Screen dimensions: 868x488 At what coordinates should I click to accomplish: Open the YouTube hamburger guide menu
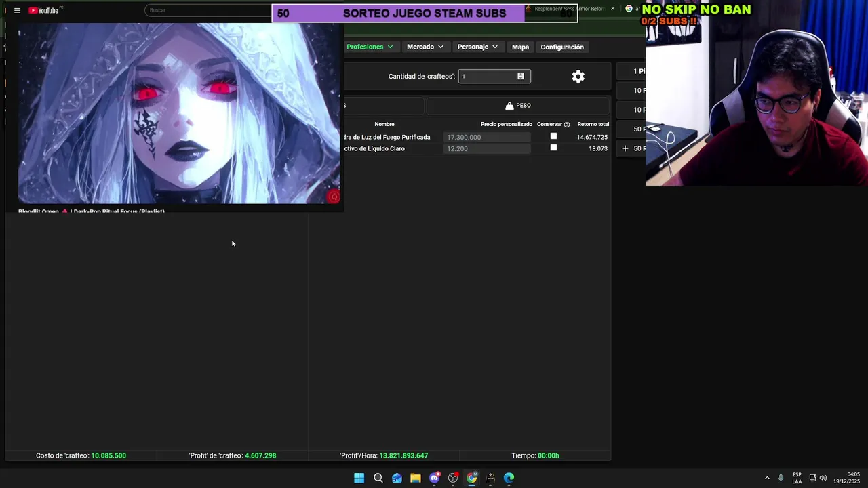point(17,10)
